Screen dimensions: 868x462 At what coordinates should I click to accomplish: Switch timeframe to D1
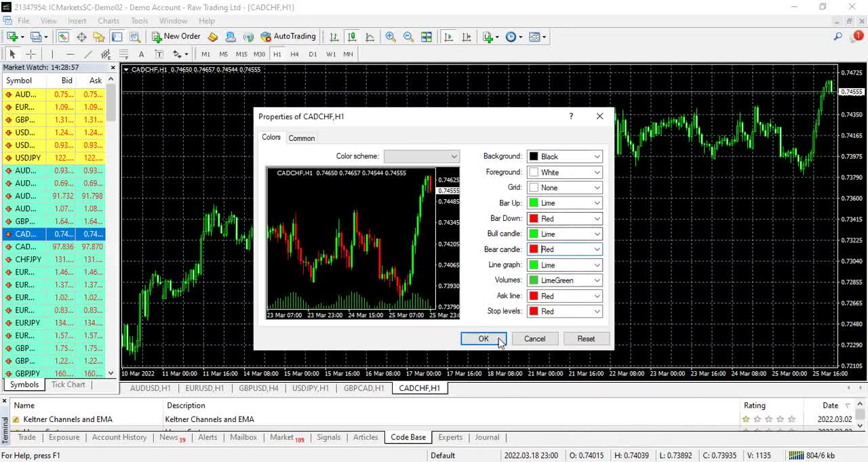coord(313,54)
